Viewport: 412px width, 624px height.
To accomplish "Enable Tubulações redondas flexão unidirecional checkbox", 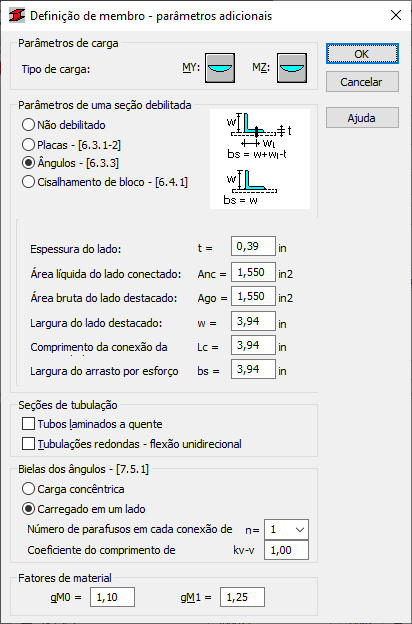I will [132, 444].
